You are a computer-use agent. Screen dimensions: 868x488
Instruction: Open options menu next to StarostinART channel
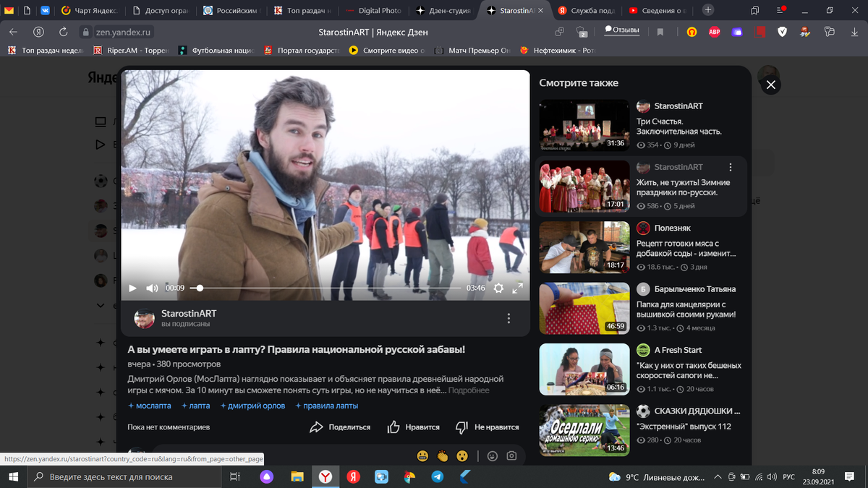click(509, 318)
